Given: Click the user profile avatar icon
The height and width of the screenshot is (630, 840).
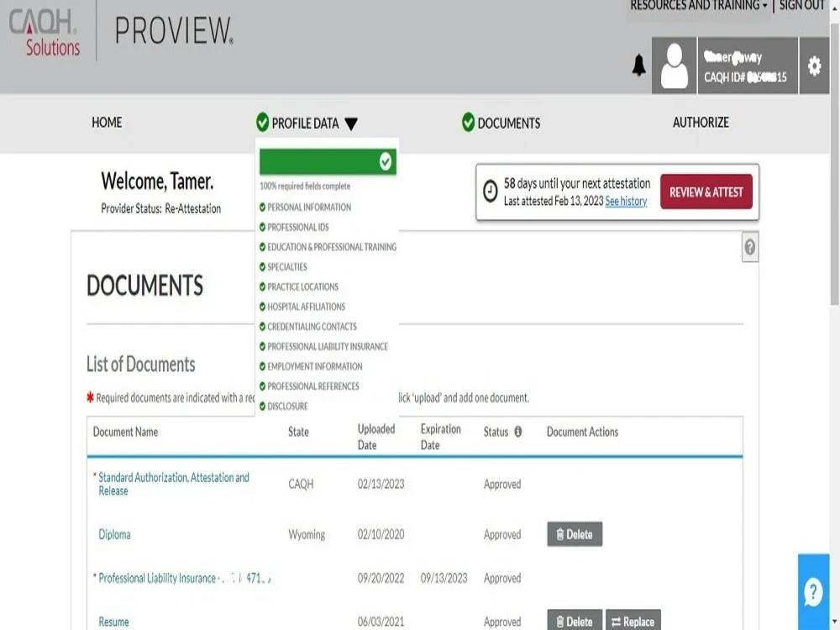Looking at the screenshot, I should coord(674,66).
